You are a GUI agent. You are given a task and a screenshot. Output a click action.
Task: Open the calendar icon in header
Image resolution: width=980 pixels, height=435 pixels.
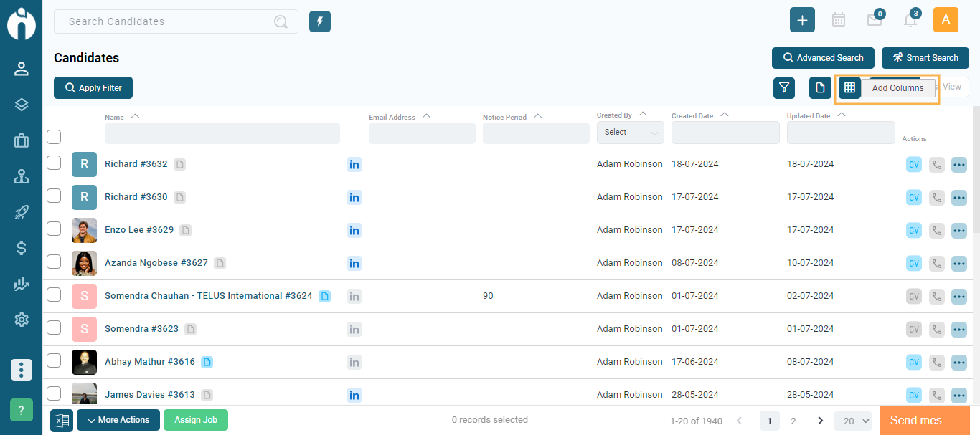838,20
